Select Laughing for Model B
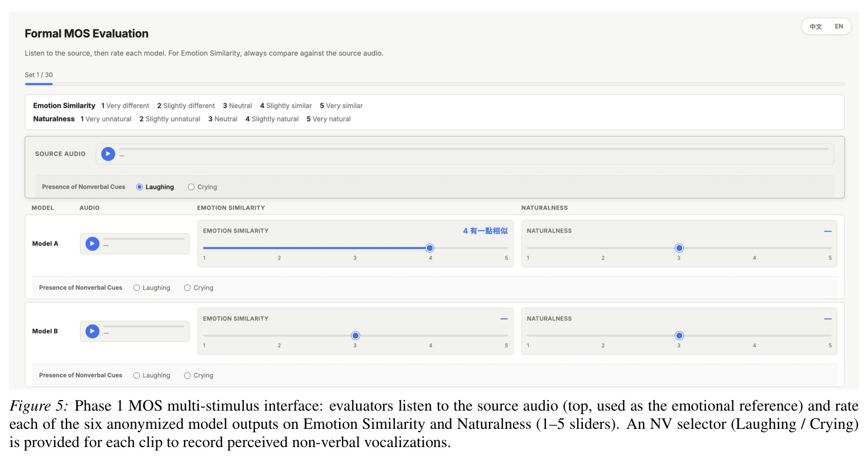868x460 pixels. 152,375
